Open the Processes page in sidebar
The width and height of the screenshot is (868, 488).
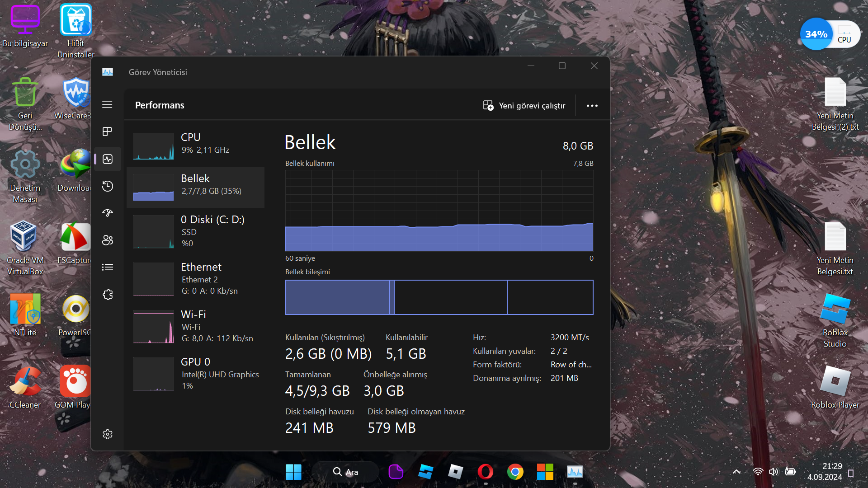coord(107,131)
